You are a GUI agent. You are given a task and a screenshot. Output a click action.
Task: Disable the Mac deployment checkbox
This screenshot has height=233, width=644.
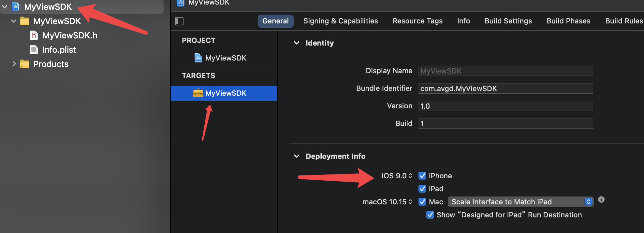point(422,202)
